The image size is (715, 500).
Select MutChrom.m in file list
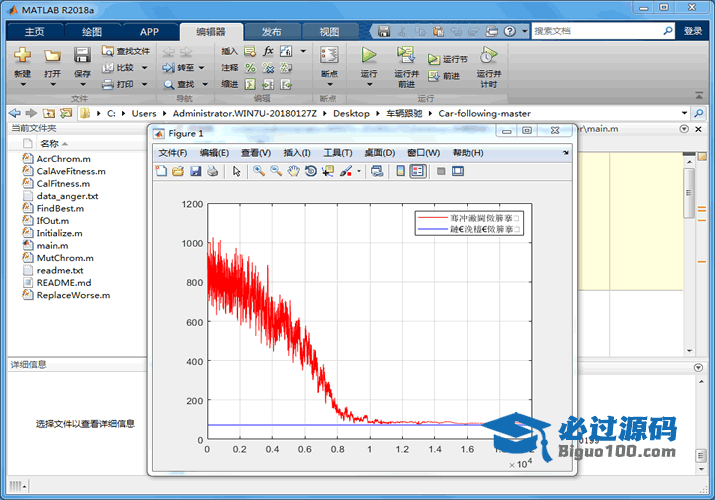pos(65,258)
